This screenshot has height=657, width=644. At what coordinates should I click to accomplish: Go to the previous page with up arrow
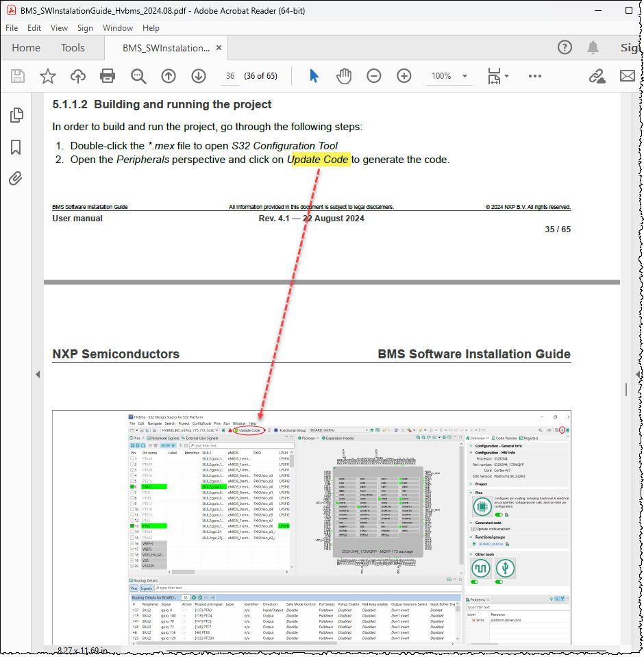pyautogui.click(x=169, y=76)
